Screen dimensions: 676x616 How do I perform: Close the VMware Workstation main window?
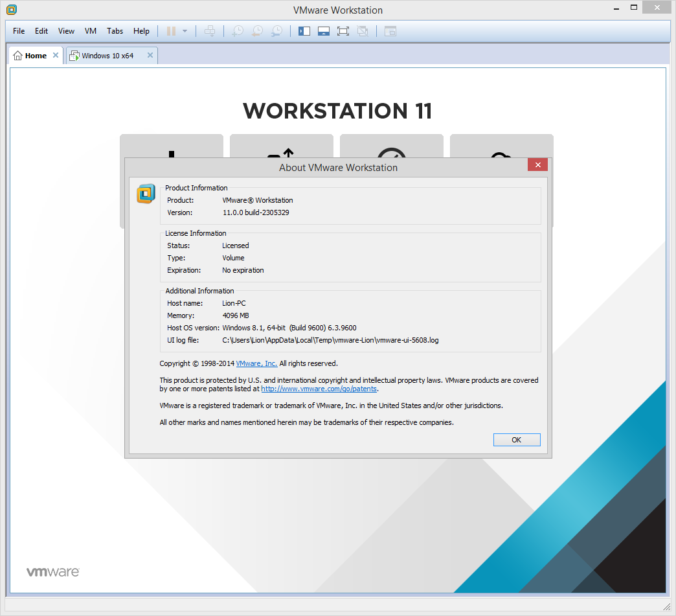pyautogui.click(x=657, y=7)
